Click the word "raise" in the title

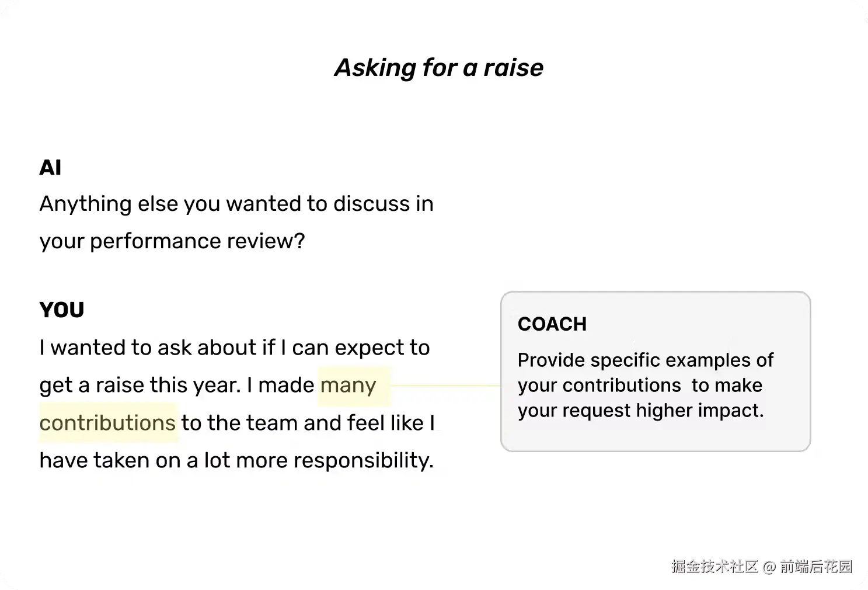tap(513, 68)
